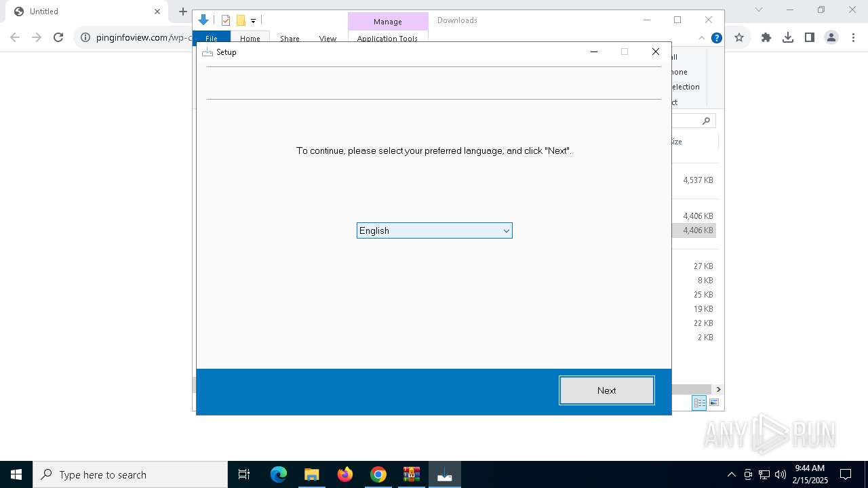Launch Microsoft Edge from taskbar
The image size is (868, 488).
[x=279, y=474]
